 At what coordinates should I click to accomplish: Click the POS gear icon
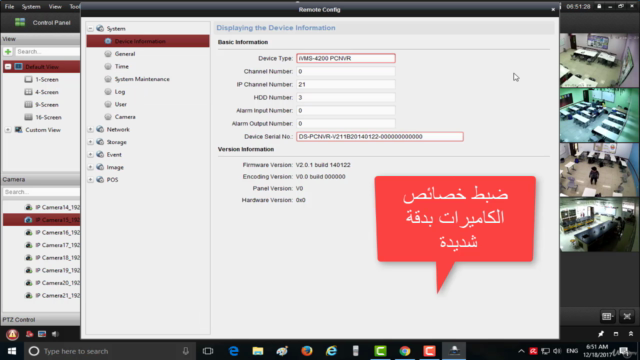tap(100, 180)
